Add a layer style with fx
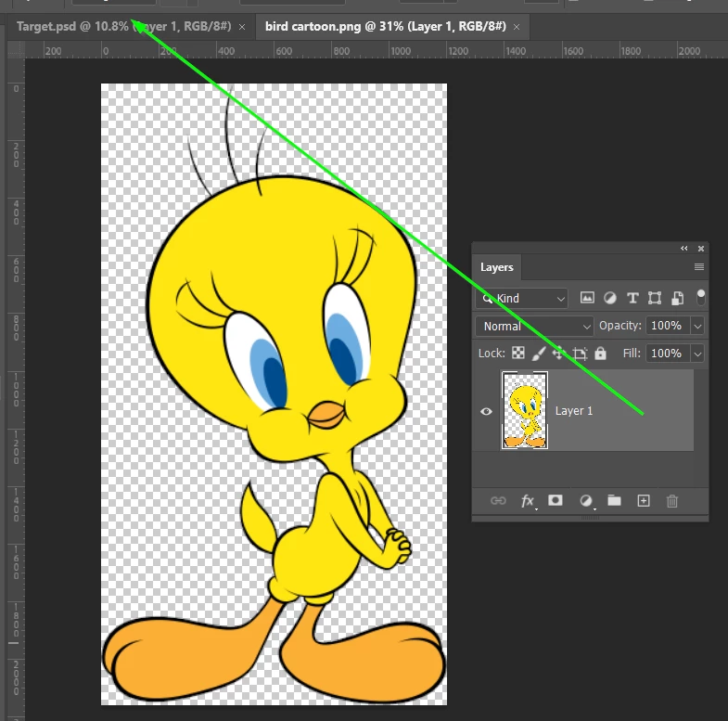Image resolution: width=728 pixels, height=721 pixels. coord(528,501)
